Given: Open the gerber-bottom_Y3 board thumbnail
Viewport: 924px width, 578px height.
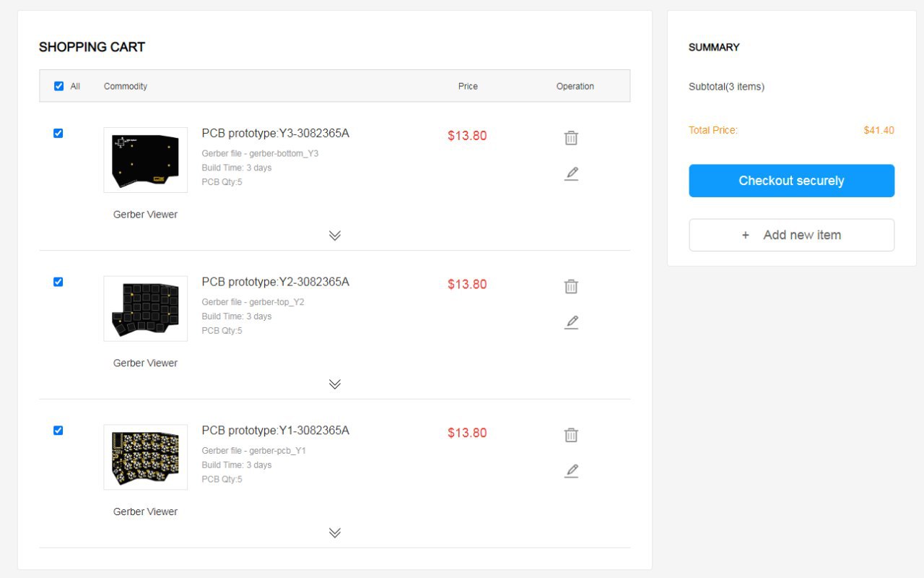Looking at the screenshot, I should [x=145, y=160].
